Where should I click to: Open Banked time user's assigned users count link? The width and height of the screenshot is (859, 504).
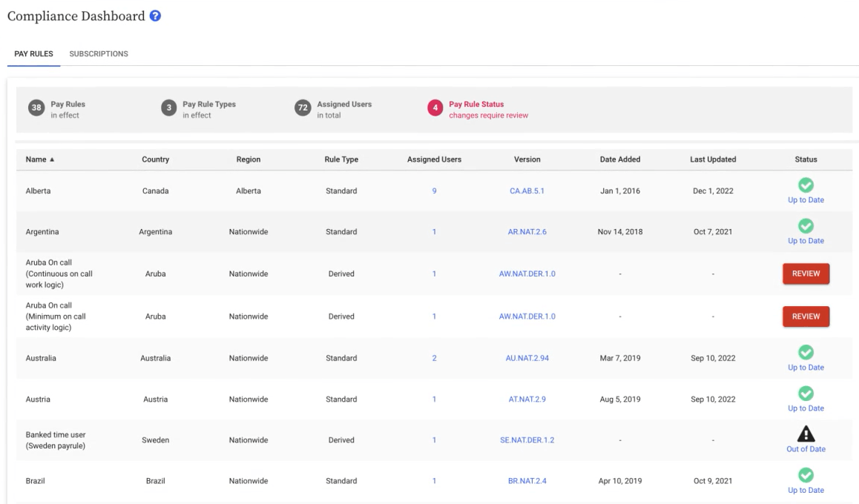435,440
